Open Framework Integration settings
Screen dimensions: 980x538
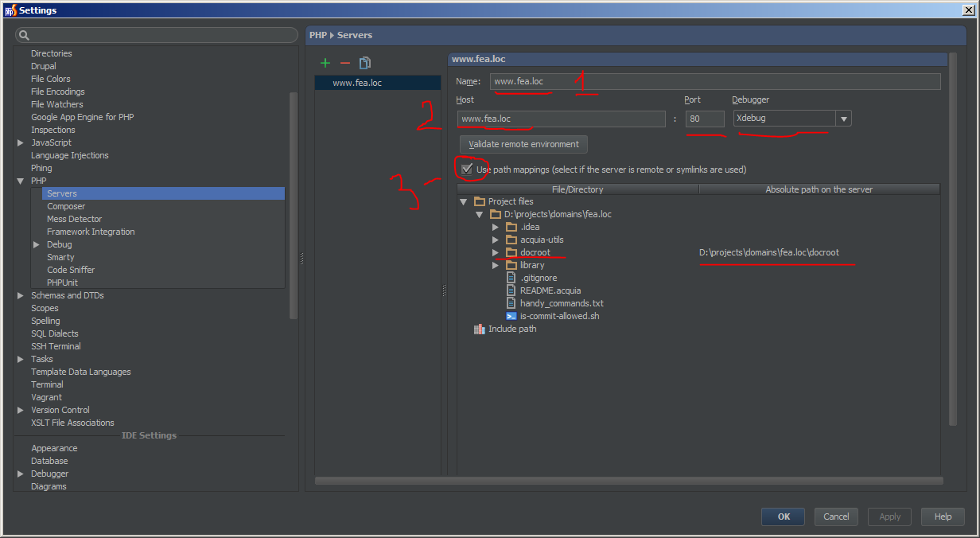(91, 232)
